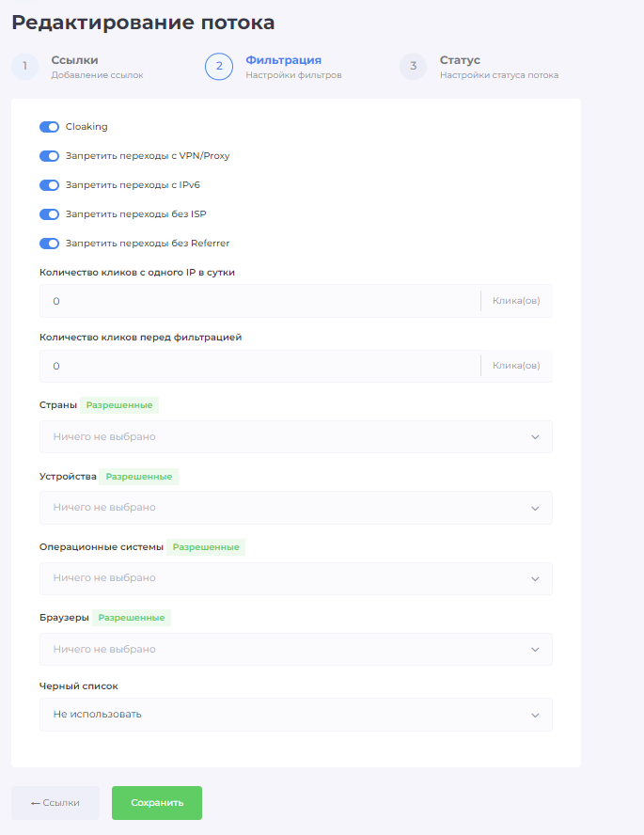This screenshot has width=644, height=835.
Task: Click the clicks per IP daily input
Action: click(259, 302)
